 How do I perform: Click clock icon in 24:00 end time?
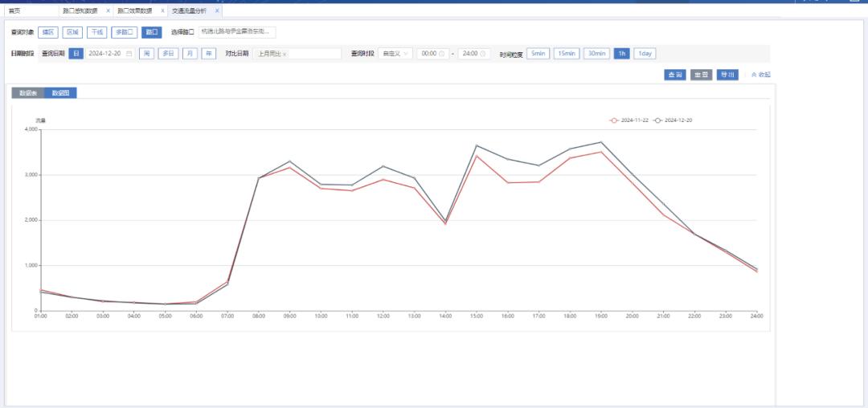(483, 54)
